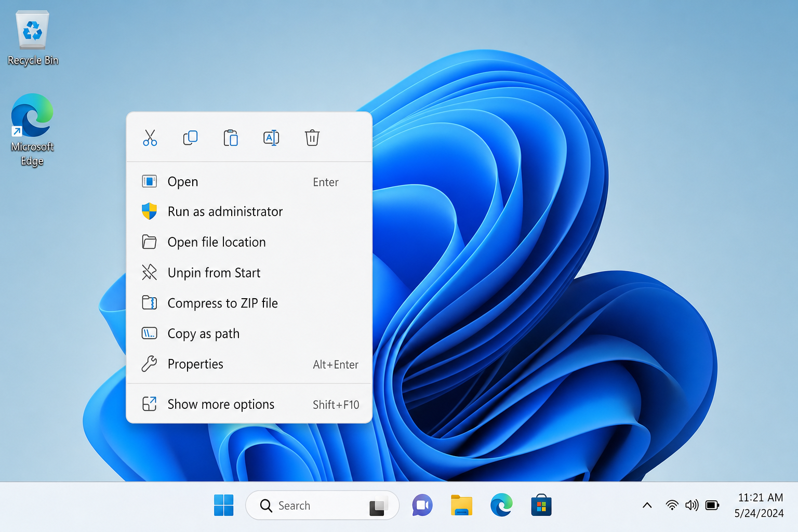Image resolution: width=798 pixels, height=532 pixels.
Task: Click the volume speaker tray icon
Action: tap(691, 505)
